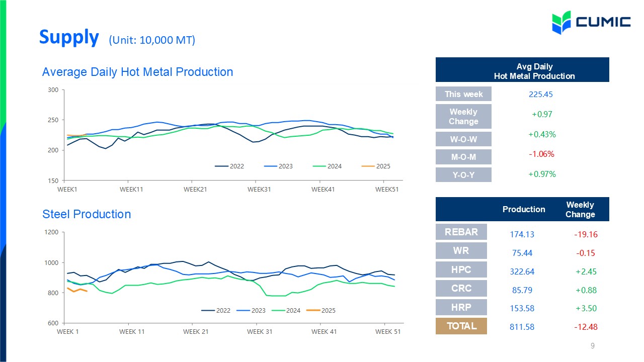Click the 'Steel Production' chart title
644x362 pixels.
pos(87,214)
